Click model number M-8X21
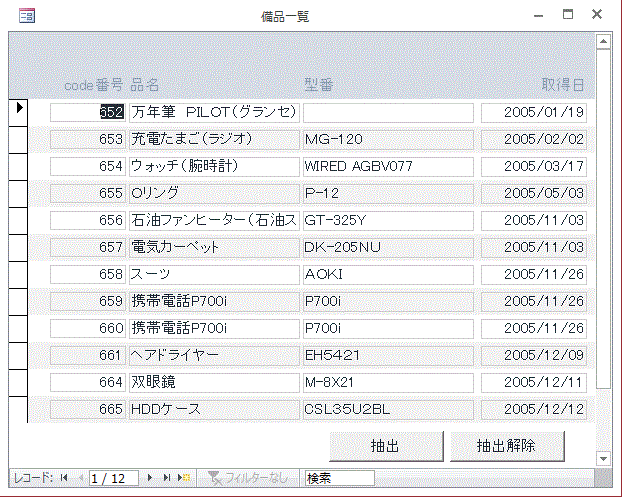The height and width of the screenshot is (497, 623). point(388,383)
